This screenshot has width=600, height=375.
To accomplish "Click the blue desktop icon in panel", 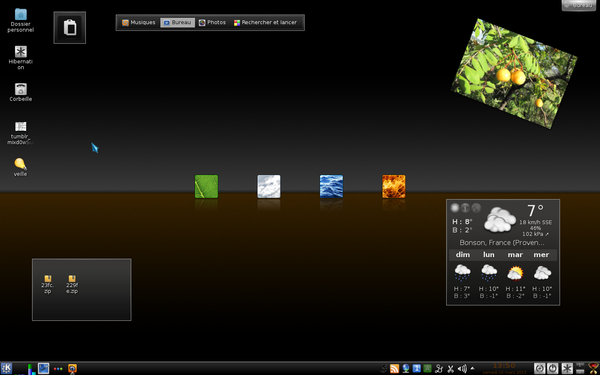I will (x=44, y=368).
